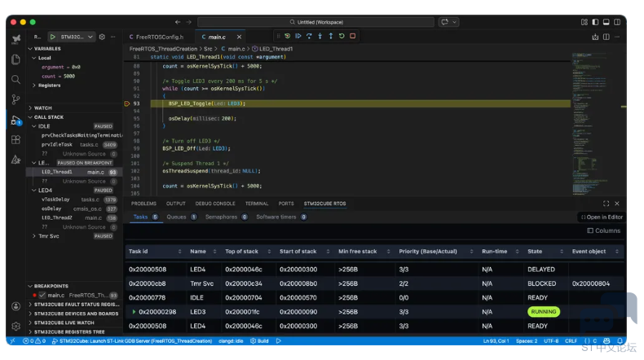
Task: Open the Extensions view in activity bar
Action: pos(15,140)
